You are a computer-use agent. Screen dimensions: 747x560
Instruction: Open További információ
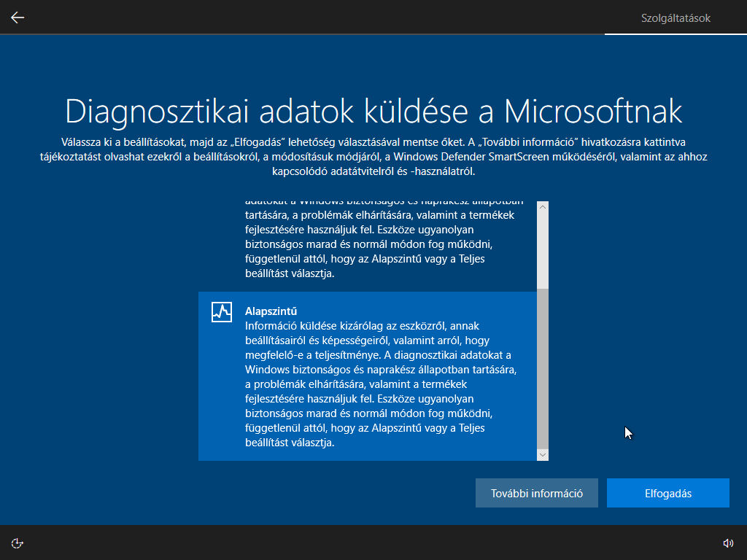click(x=536, y=493)
